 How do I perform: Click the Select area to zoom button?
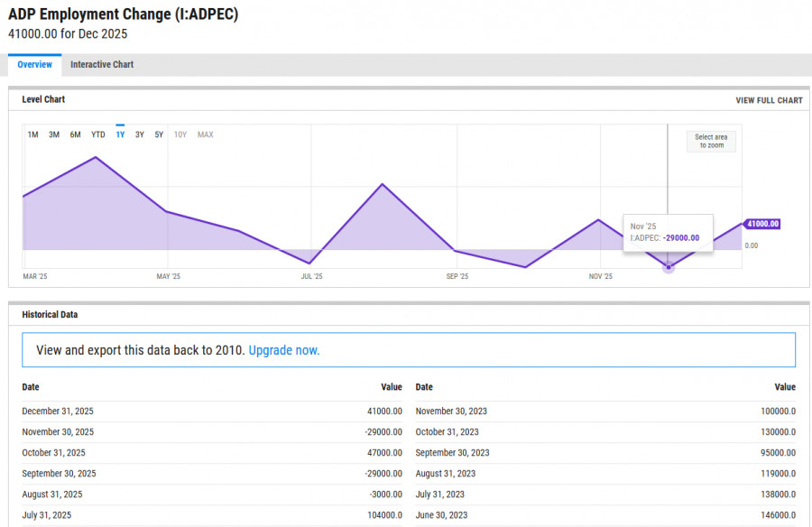tap(711, 142)
